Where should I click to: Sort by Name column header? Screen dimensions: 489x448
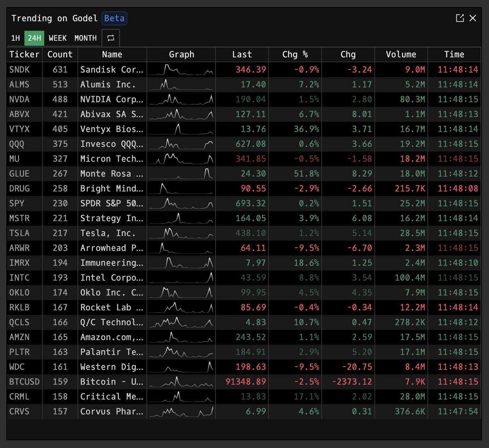(x=112, y=54)
